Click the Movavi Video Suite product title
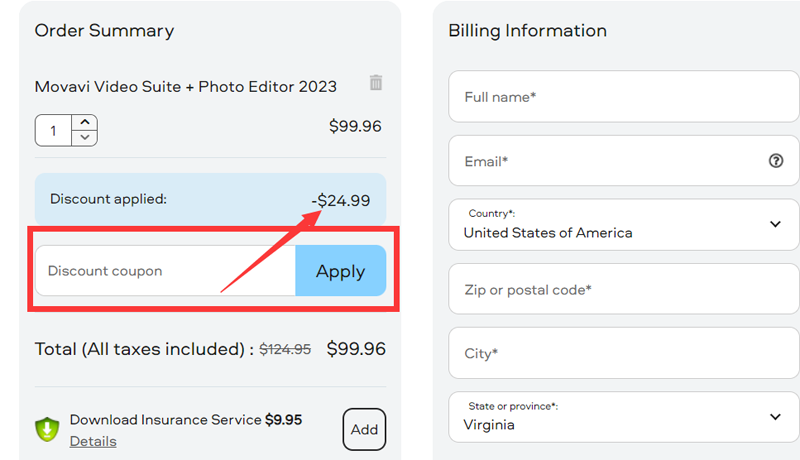 click(186, 86)
